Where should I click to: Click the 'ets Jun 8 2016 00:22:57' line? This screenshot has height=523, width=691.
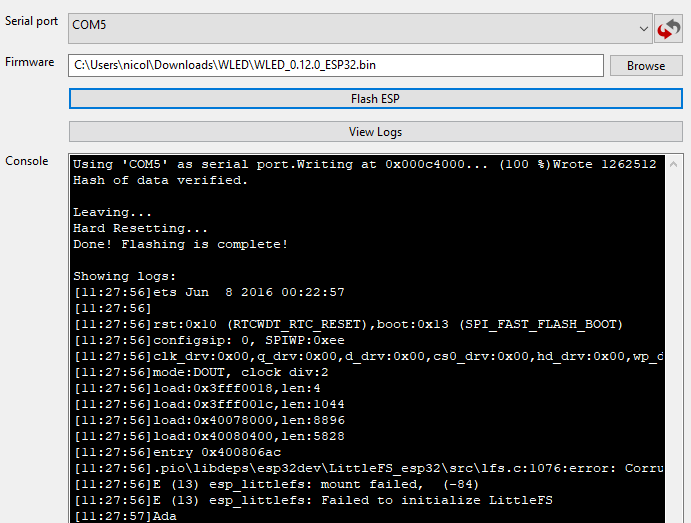coord(209,292)
